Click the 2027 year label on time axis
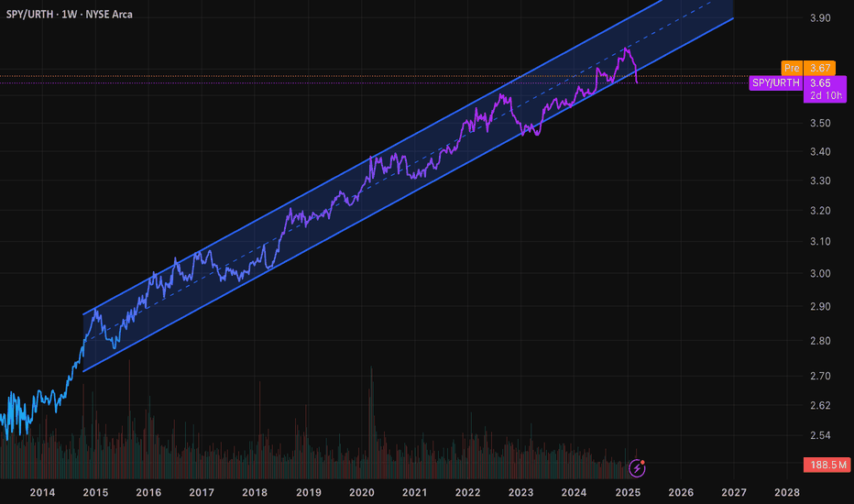854x504 pixels. (x=734, y=493)
